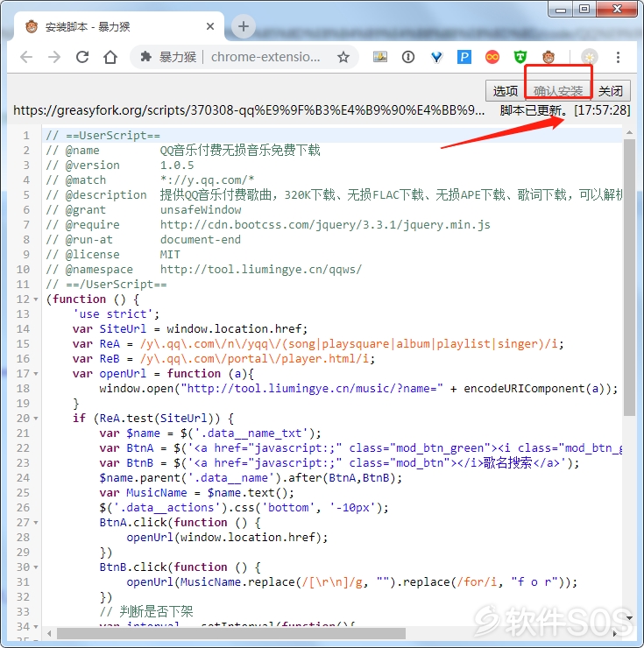Select the 安装脚本 - 暴力猴 tab
This screenshot has width=644, height=648.
(119, 26)
